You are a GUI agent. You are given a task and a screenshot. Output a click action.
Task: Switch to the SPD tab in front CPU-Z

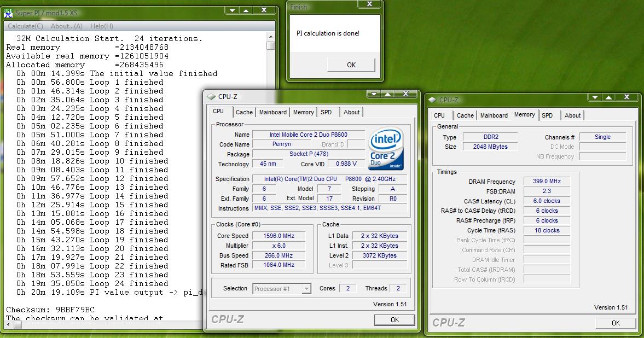[326, 112]
